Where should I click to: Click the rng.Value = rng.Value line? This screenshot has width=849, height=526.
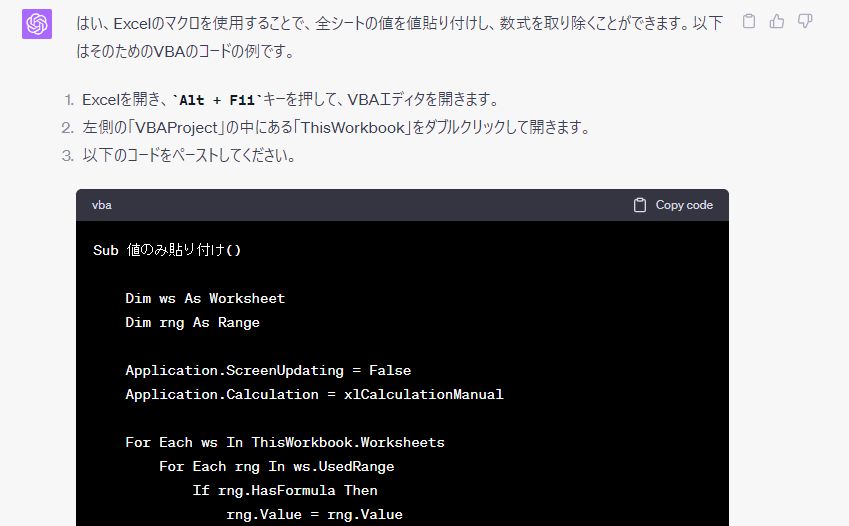pyautogui.click(x=314, y=514)
